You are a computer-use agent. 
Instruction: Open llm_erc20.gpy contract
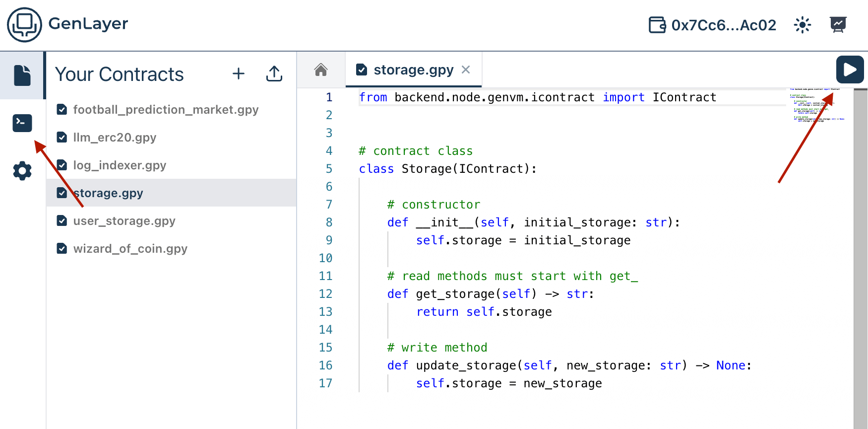point(115,138)
